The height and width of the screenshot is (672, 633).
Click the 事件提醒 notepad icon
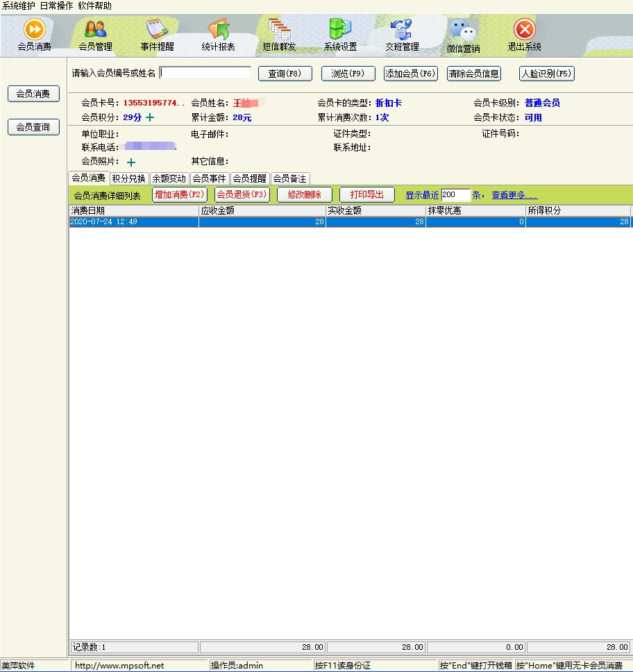click(157, 30)
